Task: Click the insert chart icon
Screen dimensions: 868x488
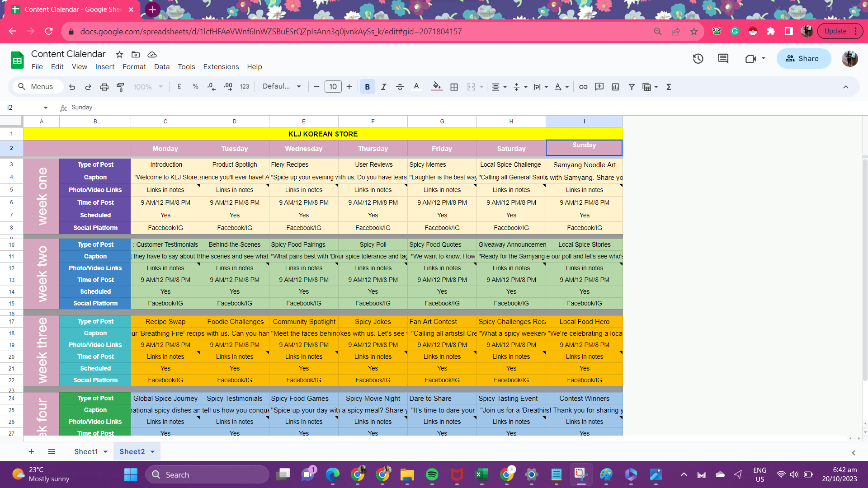Action: (615, 87)
